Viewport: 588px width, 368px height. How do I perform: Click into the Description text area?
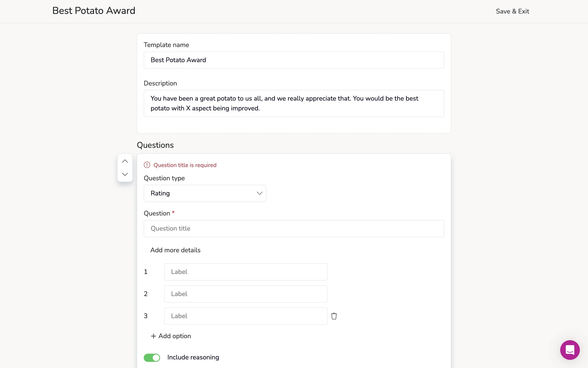pyautogui.click(x=294, y=103)
